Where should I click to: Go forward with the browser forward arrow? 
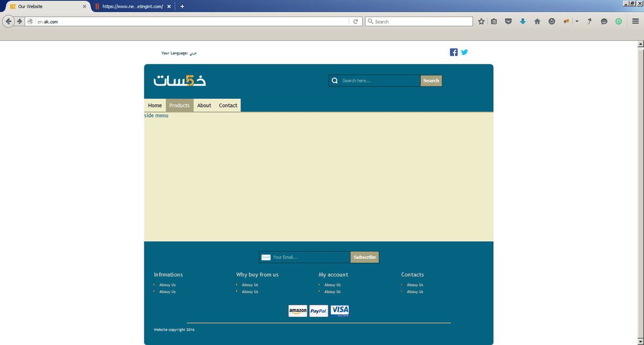(20, 21)
